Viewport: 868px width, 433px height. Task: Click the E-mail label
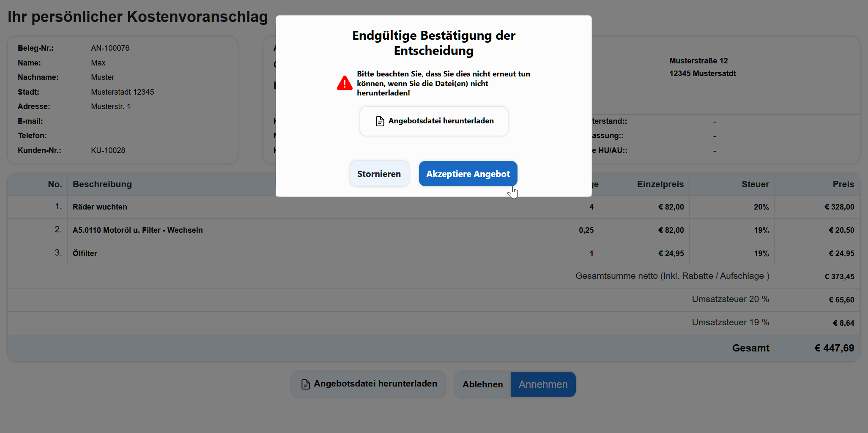point(30,121)
